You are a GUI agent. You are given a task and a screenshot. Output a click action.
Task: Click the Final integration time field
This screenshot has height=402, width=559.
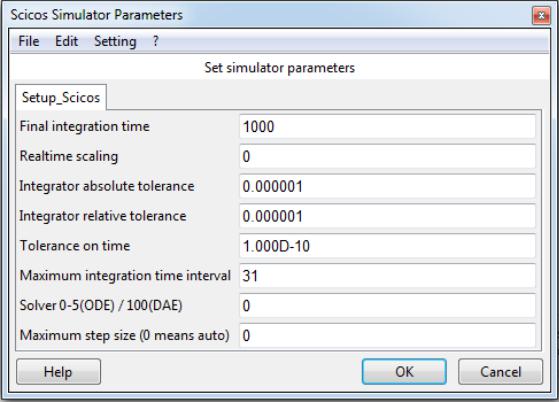(387, 127)
